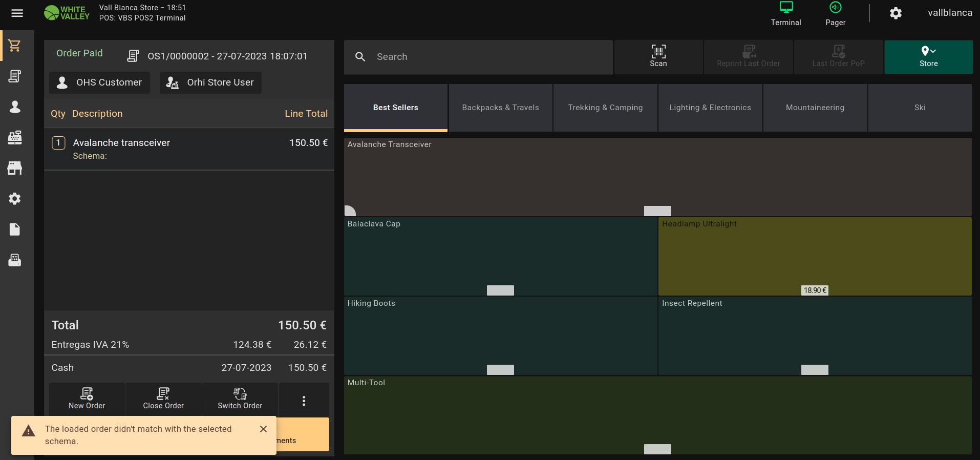Click in the product Search field
Image resolution: width=980 pixels, height=460 pixels.
click(x=486, y=57)
